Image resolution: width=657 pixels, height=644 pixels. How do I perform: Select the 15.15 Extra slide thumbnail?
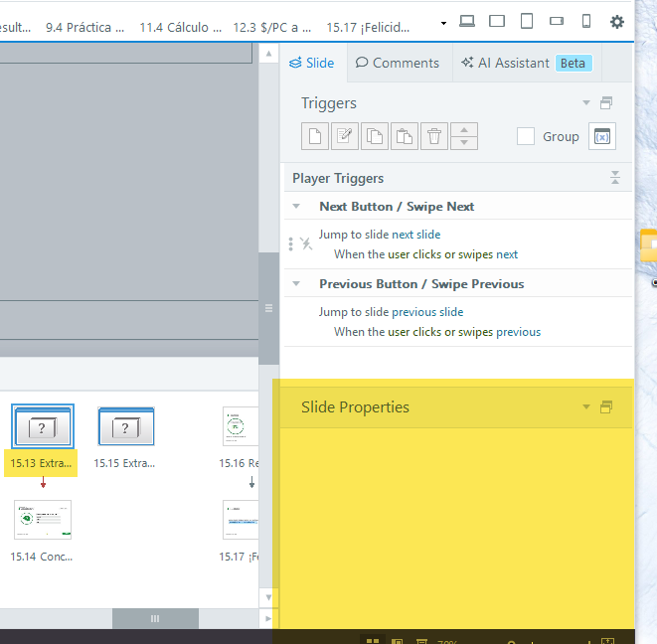126,428
